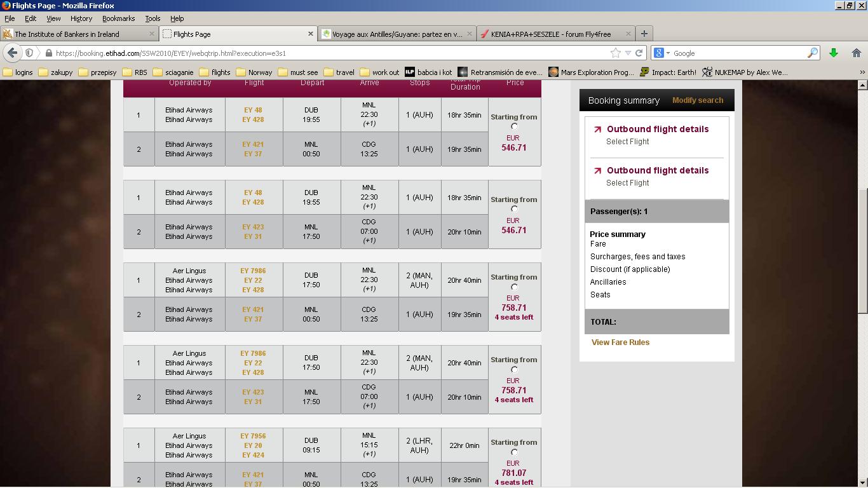Close the KENIA+RPA+SESZELE tab
This screenshot has height=488, width=868.
(x=628, y=34)
